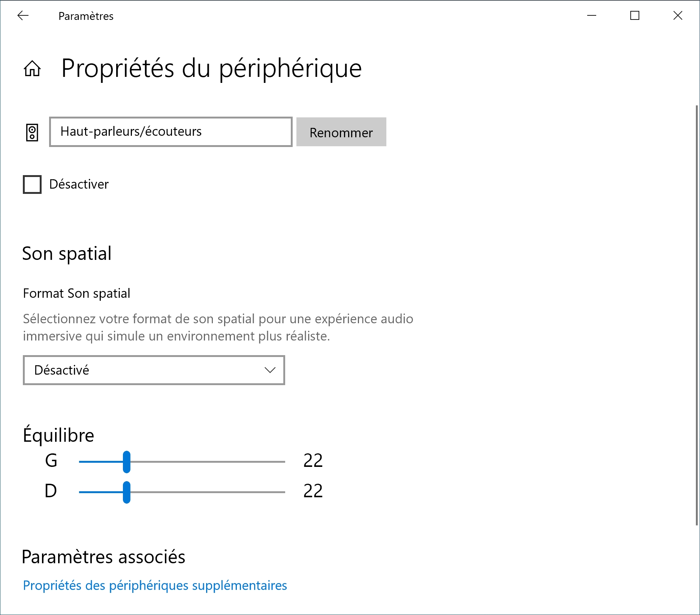The width and height of the screenshot is (700, 615).
Task: Click the D balance slider thumb
Action: (x=127, y=492)
